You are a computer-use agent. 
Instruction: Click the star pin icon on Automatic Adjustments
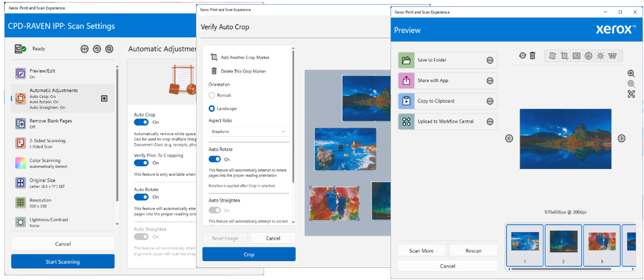[x=104, y=98]
